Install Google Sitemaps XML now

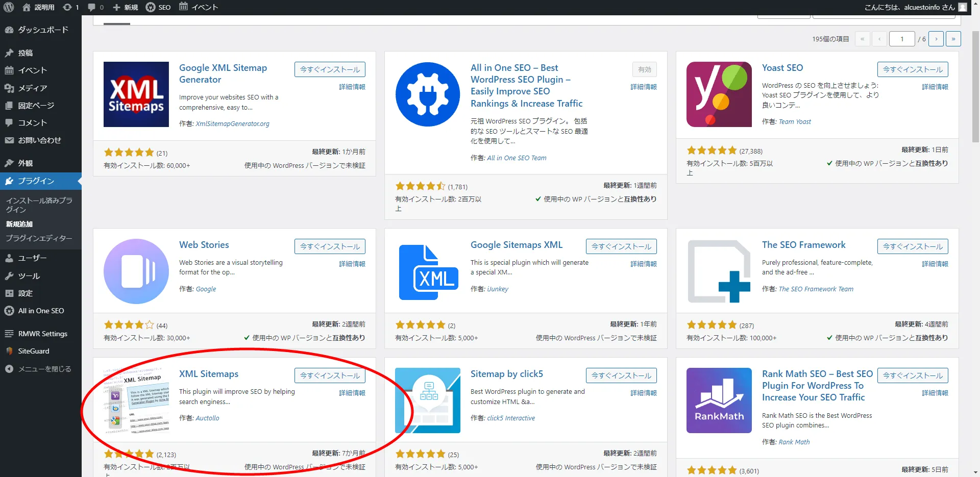tap(621, 246)
